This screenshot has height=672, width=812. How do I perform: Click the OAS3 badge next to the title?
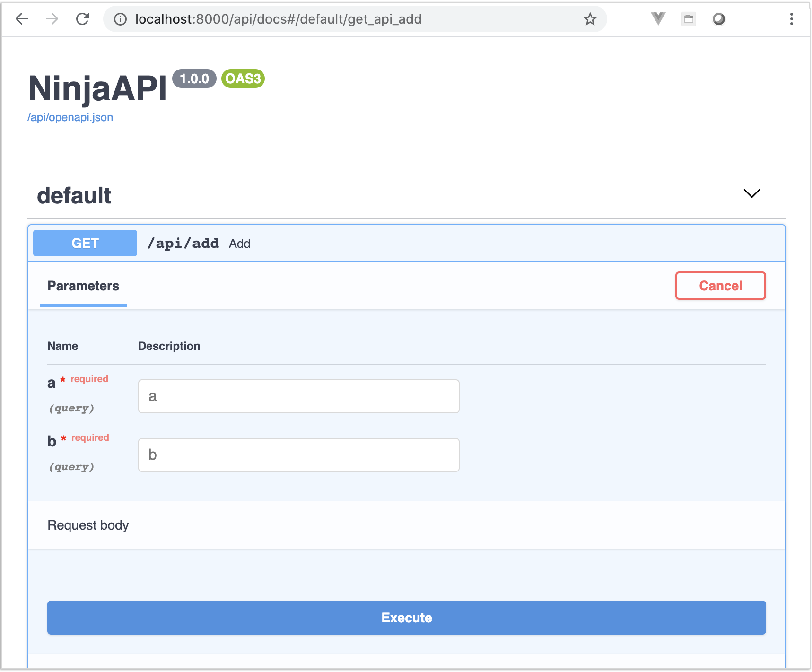click(x=243, y=79)
